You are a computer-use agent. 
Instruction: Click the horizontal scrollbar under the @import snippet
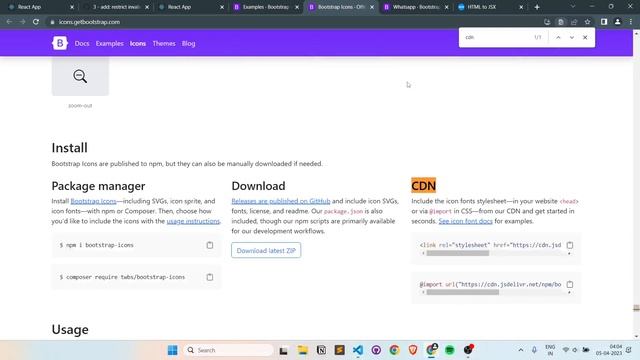coord(462,292)
